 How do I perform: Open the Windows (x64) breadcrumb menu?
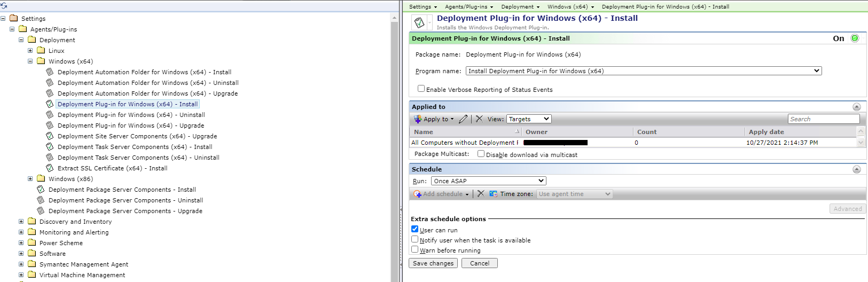pos(571,7)
